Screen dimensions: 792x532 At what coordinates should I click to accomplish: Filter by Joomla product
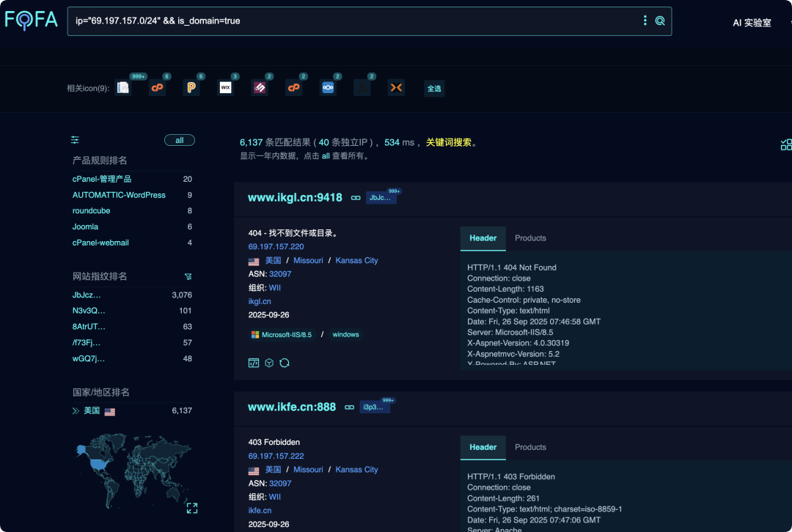(85, 226)
